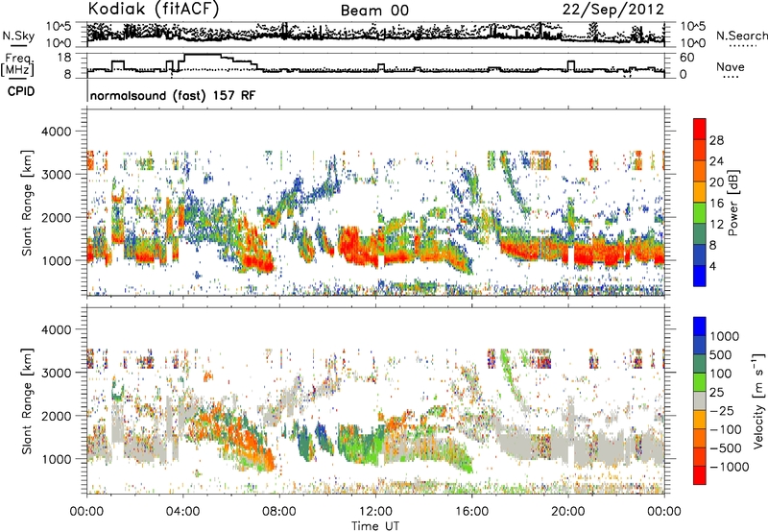Click the 'Power [dB]' color bar label
The width and height of the screenshot is (768, 532).
[x=732, y=203]
